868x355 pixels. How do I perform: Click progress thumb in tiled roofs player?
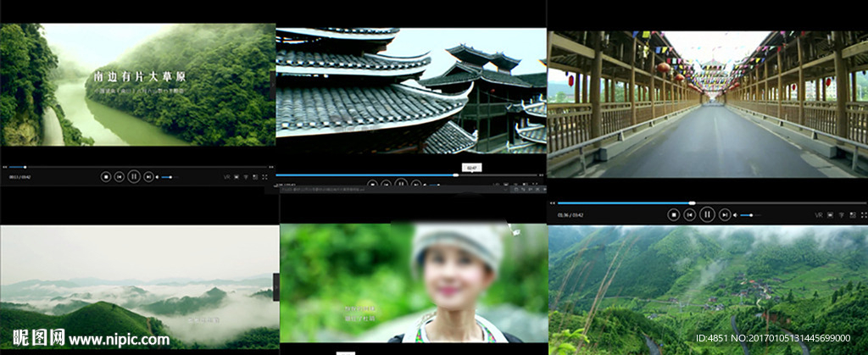pos(455,175)
